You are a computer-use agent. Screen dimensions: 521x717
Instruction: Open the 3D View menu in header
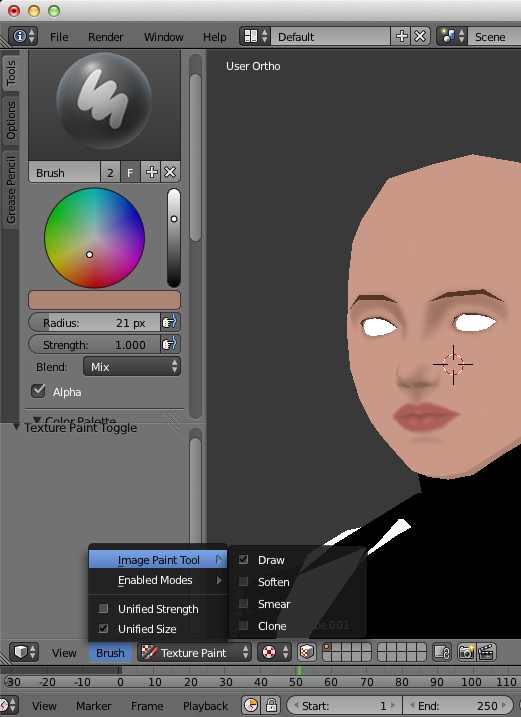(x=64, y=653)
